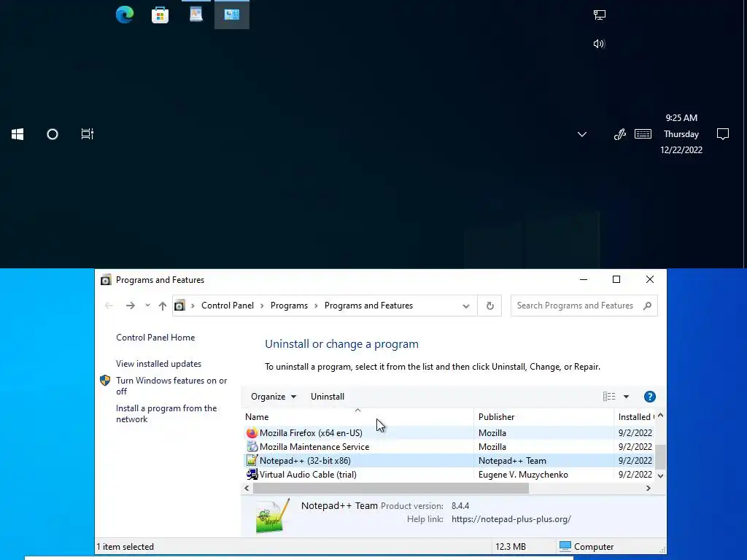Screen dimensions: 747x560
Task: Select the Control Panel taskbar window icon
Action: pos(231,15)
